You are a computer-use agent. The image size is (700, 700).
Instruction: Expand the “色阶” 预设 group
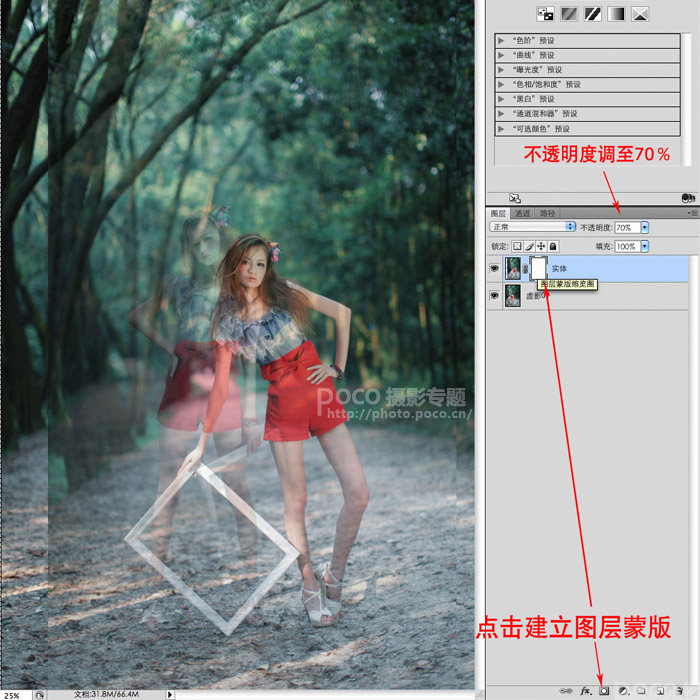(x=501, y=41)
